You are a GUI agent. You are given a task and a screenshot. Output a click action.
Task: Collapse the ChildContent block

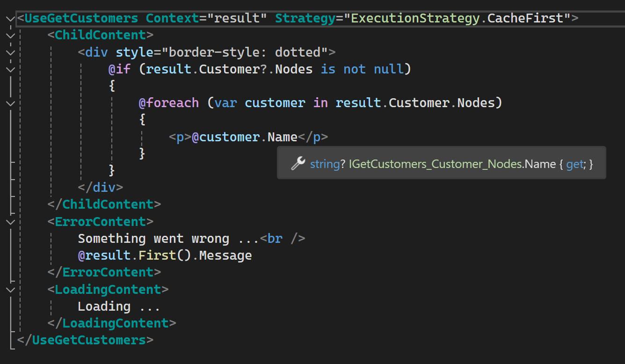click(11, 36)
